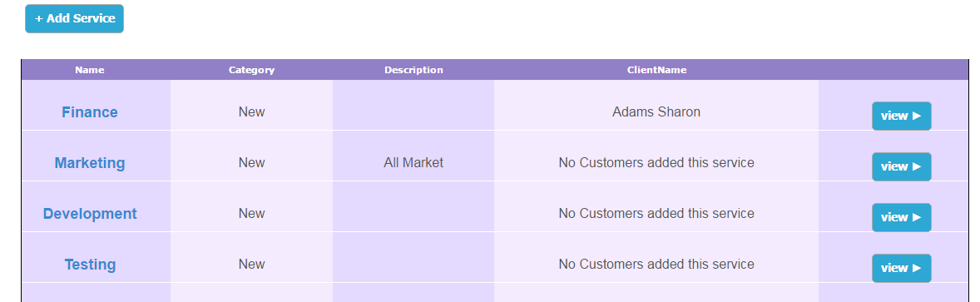
Task: Click the Testing row's New category cell
Action: tap(251, 264)
